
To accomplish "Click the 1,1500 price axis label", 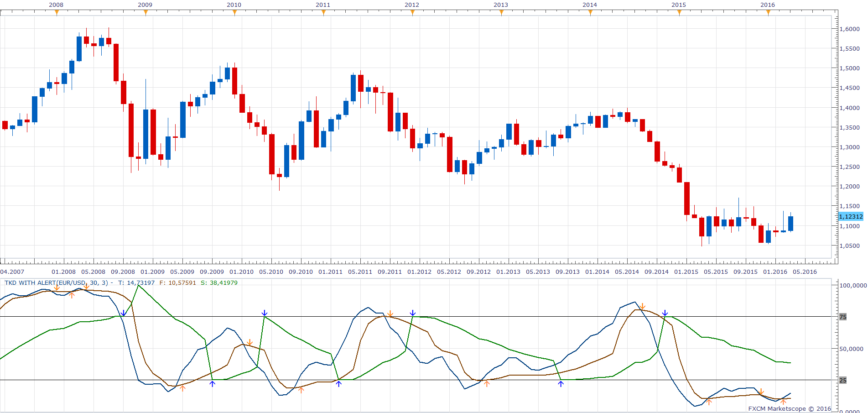I will [850, 206].
